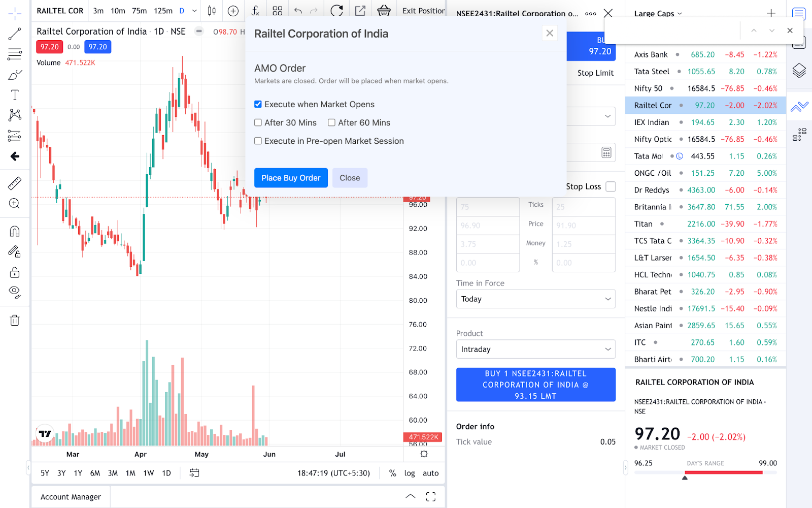Select the trend line drawing tool
The height and width of the screenshot is (508, 812).
click(15, 34)
